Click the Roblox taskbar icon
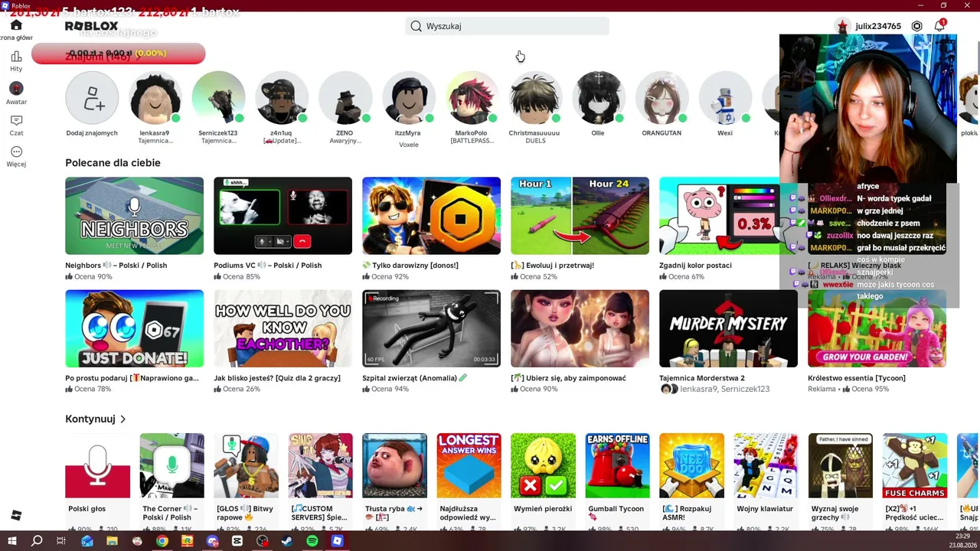Screen dimensions: 980x551 (337, 541)
